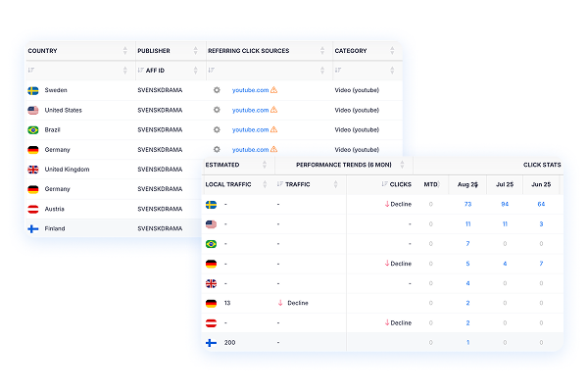Screen dimensions: 588x392
Task: Click the gear icon in the Sweden row
Action: (x=217, y=90)
